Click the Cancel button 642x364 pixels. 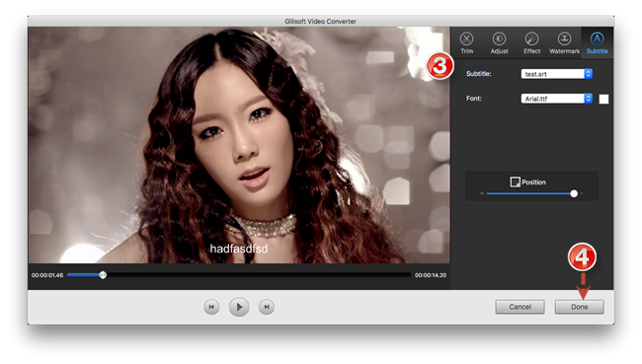[x=520, y=307]
